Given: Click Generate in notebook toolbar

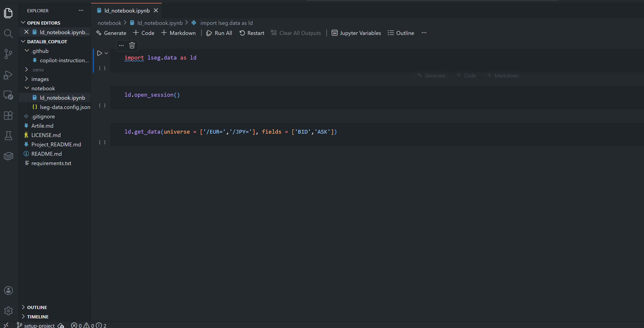Looking at the screenshot, I should point(111,33).
